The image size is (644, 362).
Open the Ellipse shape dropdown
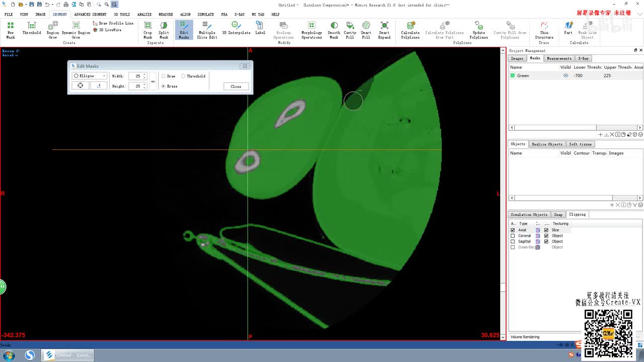[90, 76]
